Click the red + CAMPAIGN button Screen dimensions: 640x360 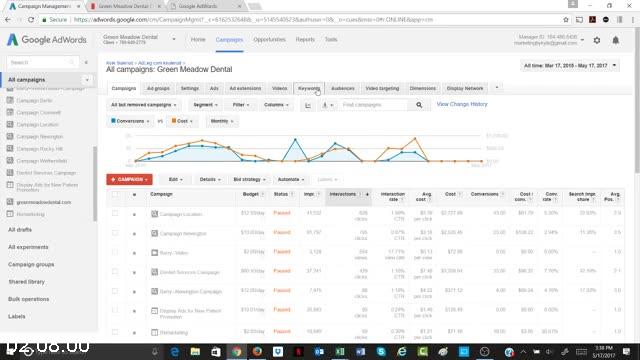[x=129, y=180]
